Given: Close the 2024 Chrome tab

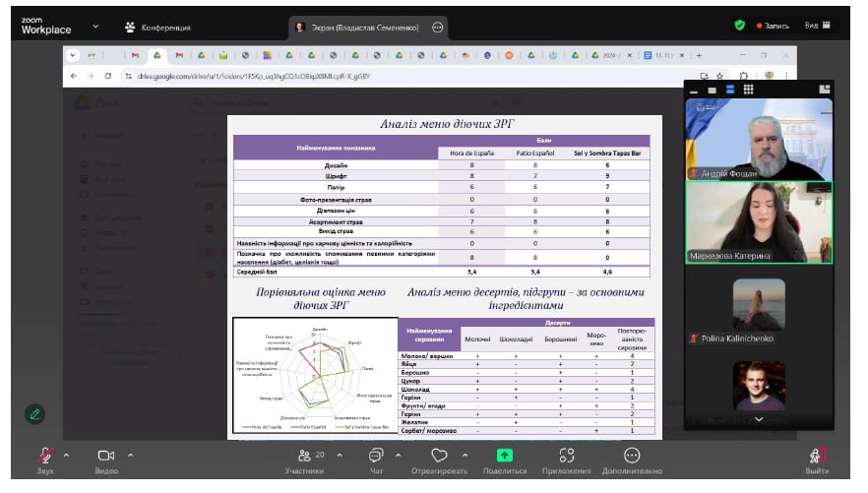Looking at the screenshot, I should pos(630,55).
